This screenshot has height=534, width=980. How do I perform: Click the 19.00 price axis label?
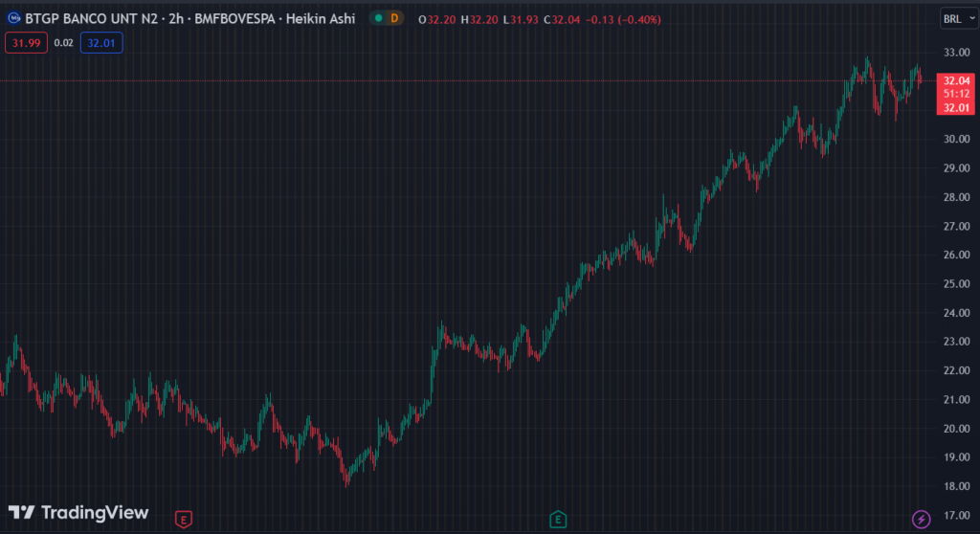click(956, 457)
